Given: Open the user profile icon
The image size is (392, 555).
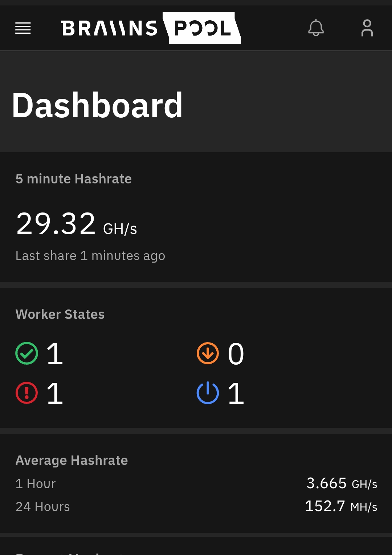Looking at the screenshot, I should [x=367, y=28].
